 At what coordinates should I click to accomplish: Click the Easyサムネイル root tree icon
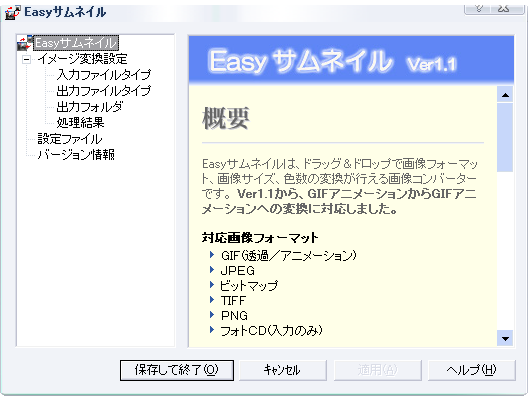(25, 43)
